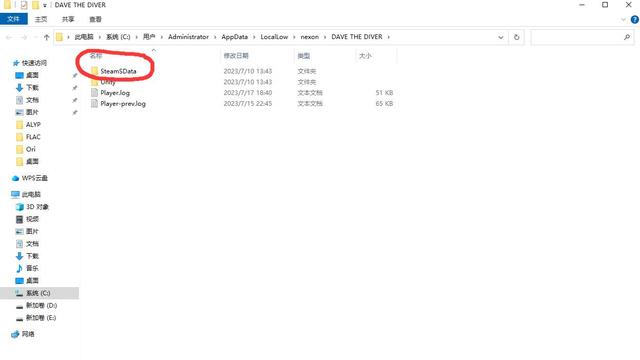The image size is (640, 360).
Task: Select the Player.log file
Action: 115,93
